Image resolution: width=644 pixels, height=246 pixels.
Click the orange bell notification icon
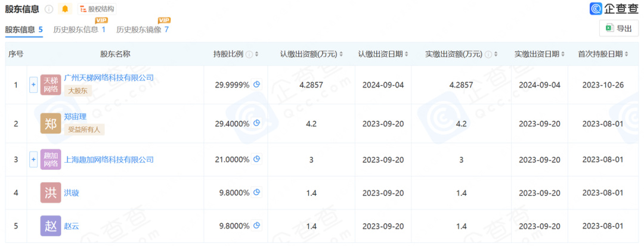(65, 9)
